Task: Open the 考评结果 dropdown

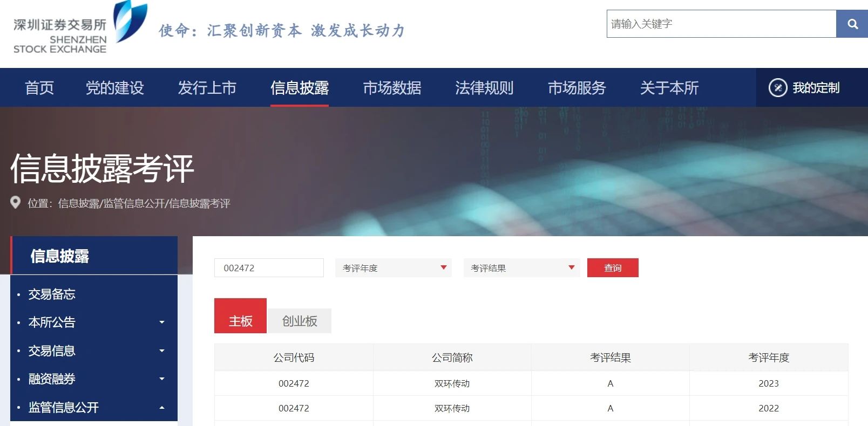Action: click(521, 268)
